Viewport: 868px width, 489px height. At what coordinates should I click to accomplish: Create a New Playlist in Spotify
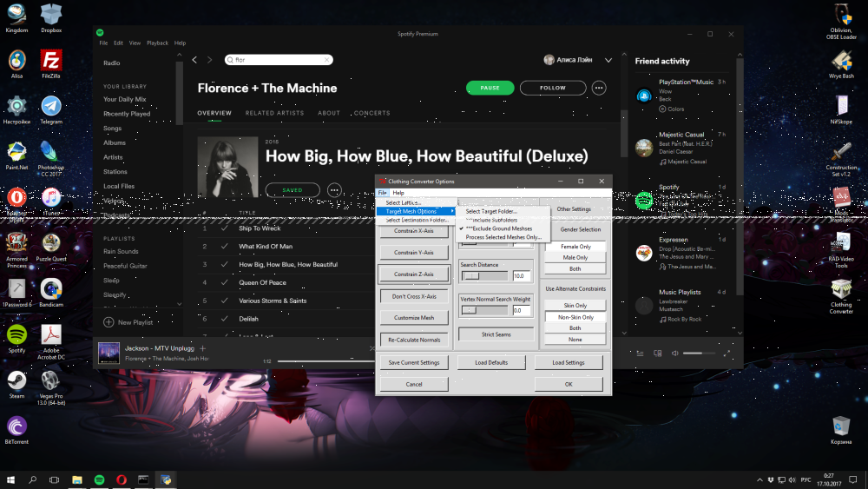[x=128, y=322]
